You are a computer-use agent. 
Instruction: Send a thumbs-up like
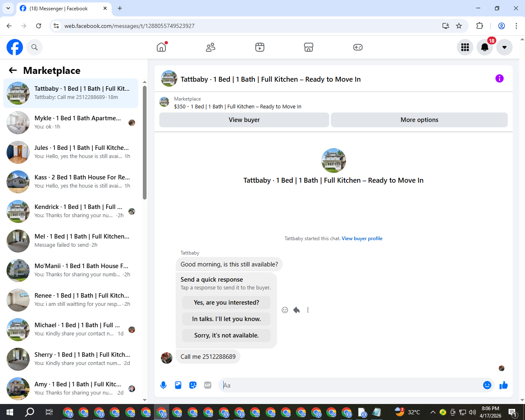click(x=504, y=385)
